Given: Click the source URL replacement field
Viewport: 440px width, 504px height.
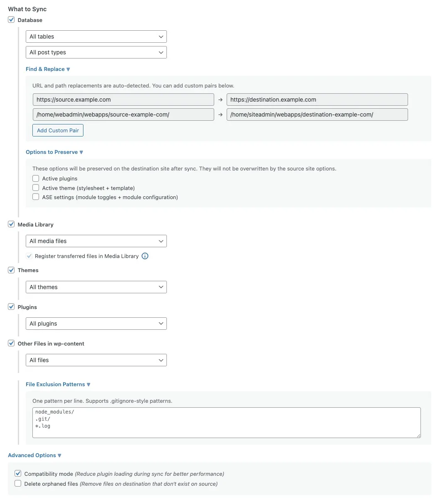Looking at the screenshot, I should pyautogui.click(x=123, y=100).
